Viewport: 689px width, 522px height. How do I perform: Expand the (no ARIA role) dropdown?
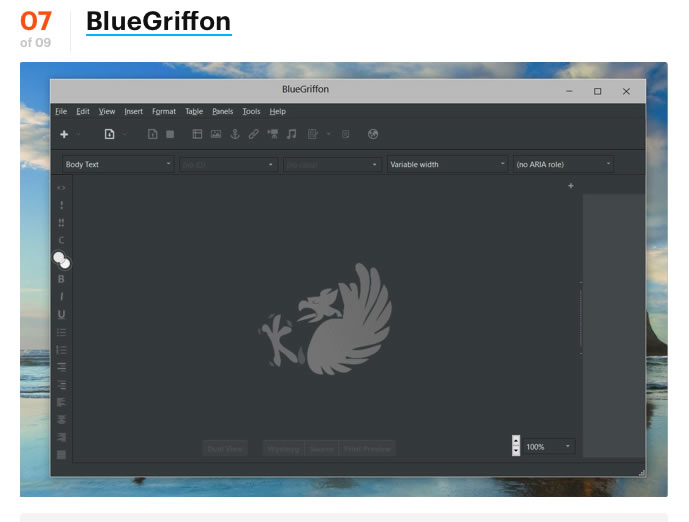(x=562, y=164)
